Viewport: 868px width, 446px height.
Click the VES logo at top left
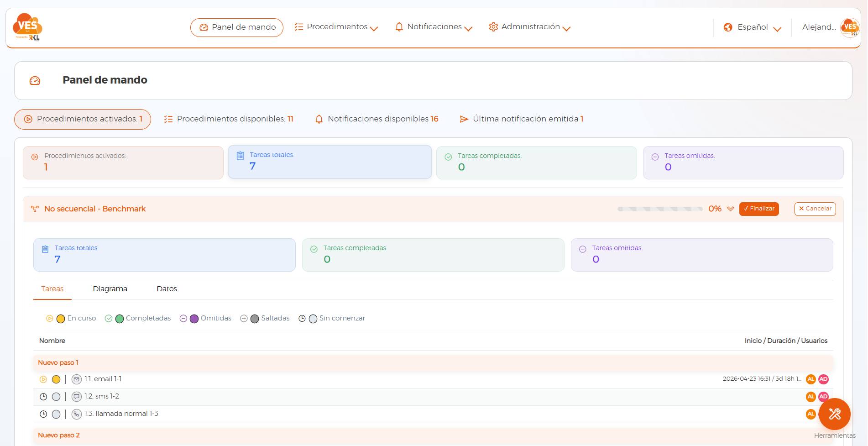27,27
